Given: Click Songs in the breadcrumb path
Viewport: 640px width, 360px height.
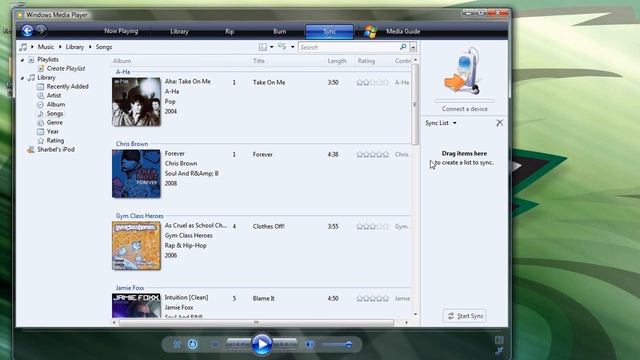Looking at the screenshot, I should [104, 47].
